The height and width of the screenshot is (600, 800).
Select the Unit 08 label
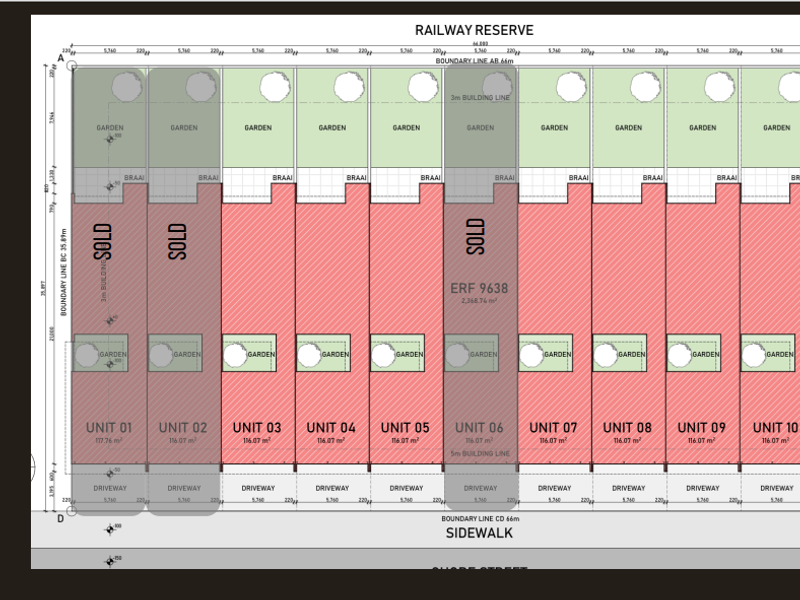628,428
